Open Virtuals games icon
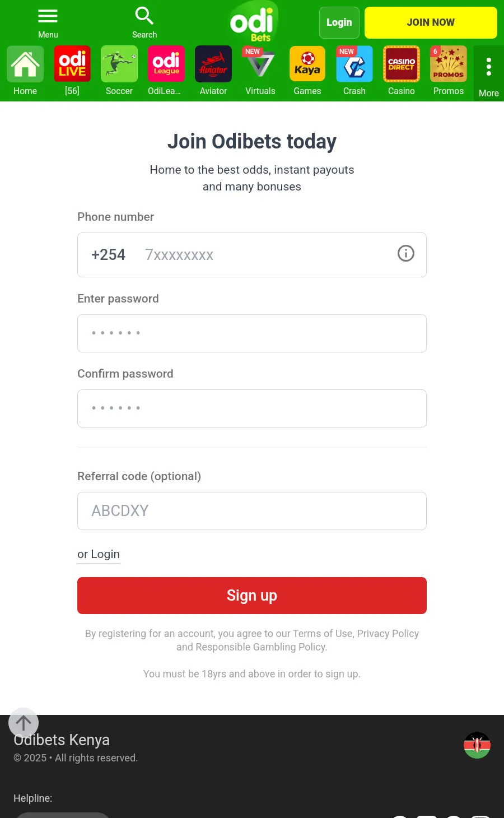 pyautogui.click(x=260, y=64)
